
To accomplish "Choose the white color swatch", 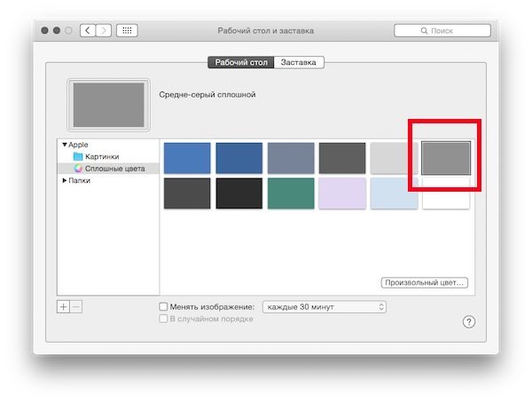I will [446, 193].
